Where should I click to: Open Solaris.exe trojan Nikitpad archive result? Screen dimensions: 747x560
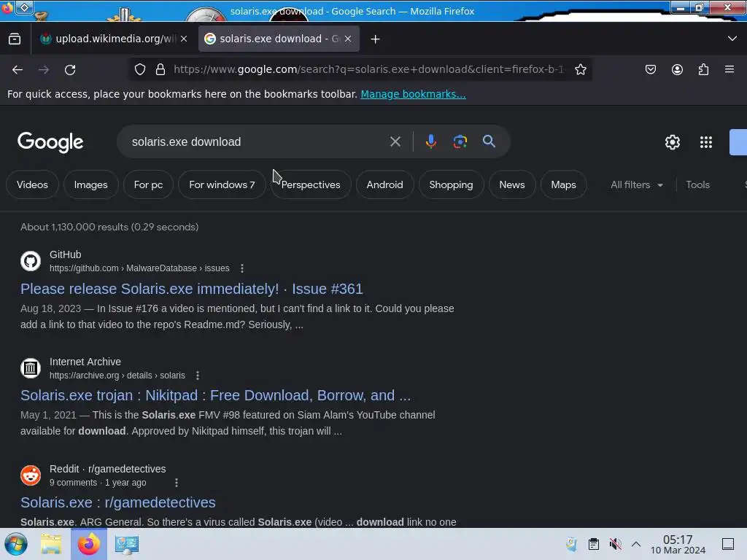(215, 395)
